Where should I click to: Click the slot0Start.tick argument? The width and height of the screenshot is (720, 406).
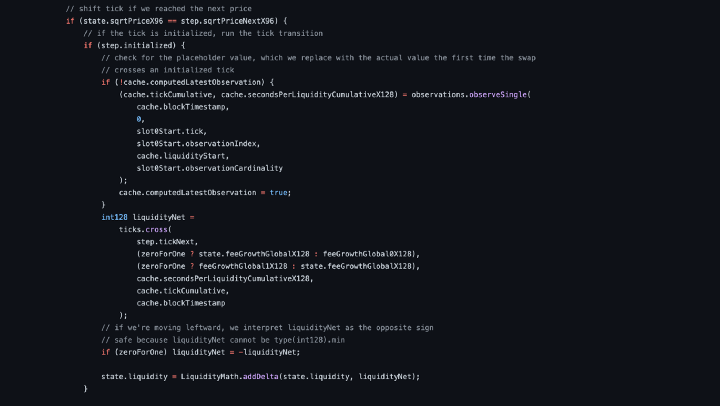click(171, 131)
